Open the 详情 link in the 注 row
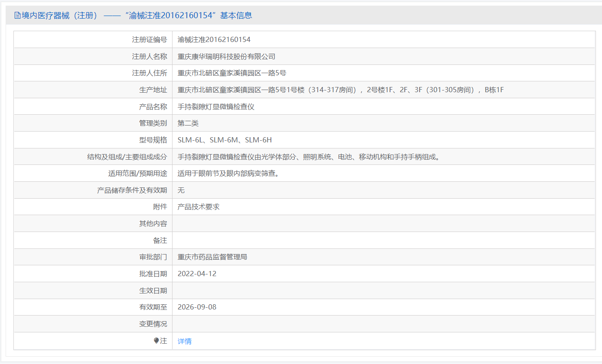 click(185, 341)
